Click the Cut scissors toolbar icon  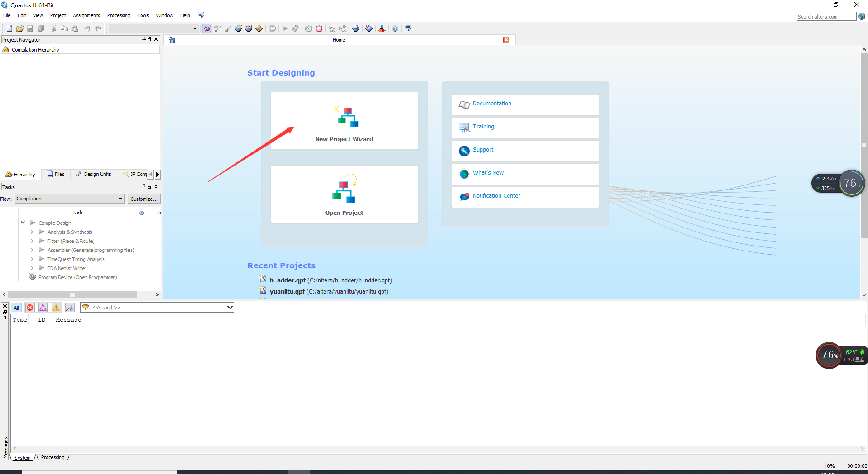coord(54,28)
